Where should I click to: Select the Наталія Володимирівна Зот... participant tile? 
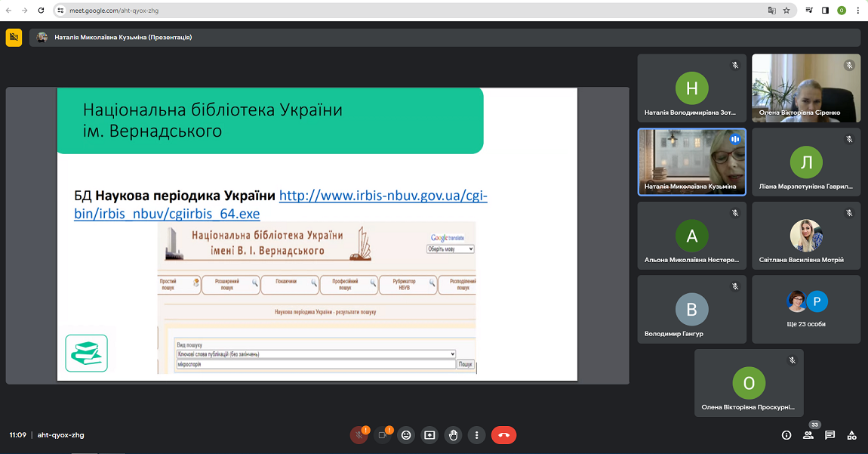point(692,88)
